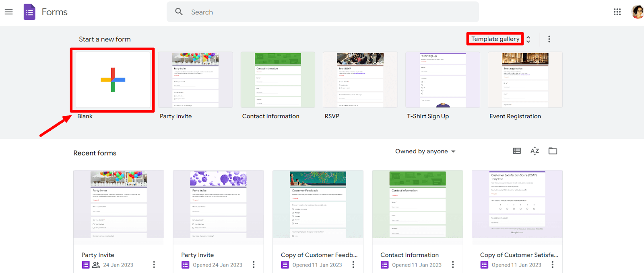Click the Forms icon beside 24 Jan 2023
644x273 pixels.
85,265
